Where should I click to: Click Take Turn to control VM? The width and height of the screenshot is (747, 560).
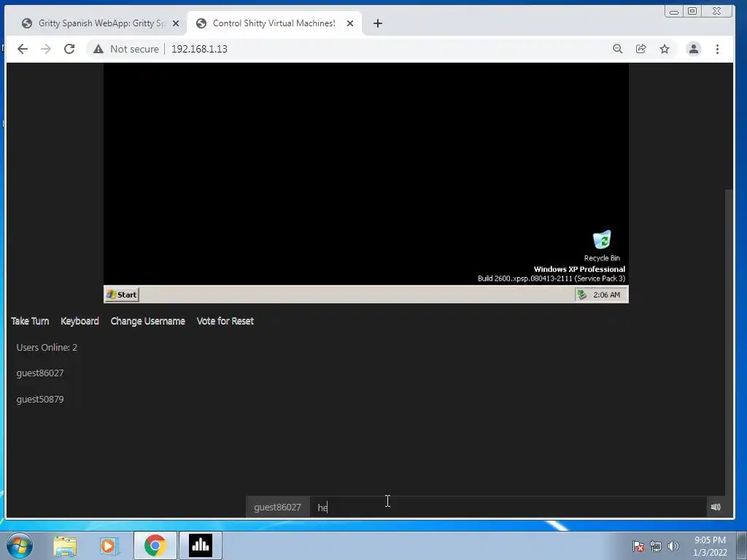(x=30, y=321)
